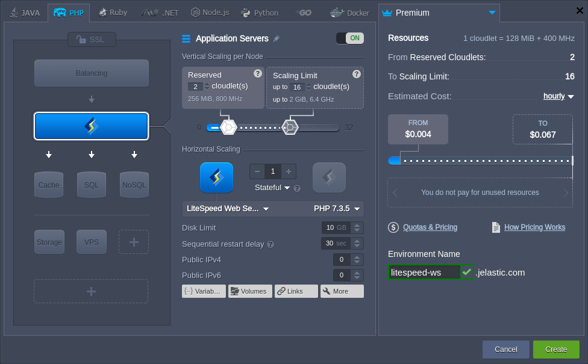Click the Public IPv4 spinner arrows

(x=357, y=259)
